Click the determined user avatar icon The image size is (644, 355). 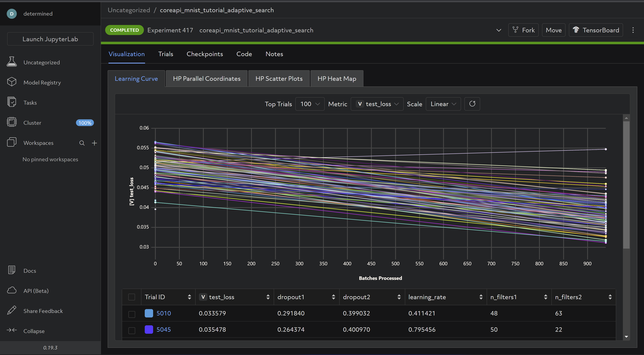click(x=12, y=14)
